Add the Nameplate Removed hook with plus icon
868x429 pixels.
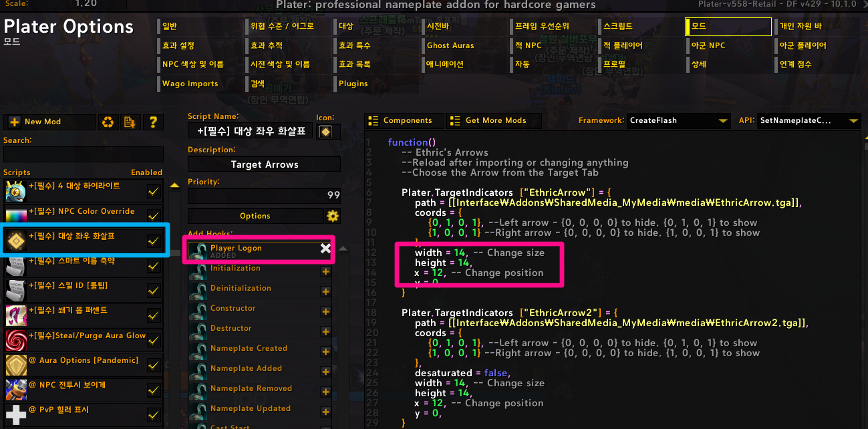pyautogui.click(x=325, y=392)
